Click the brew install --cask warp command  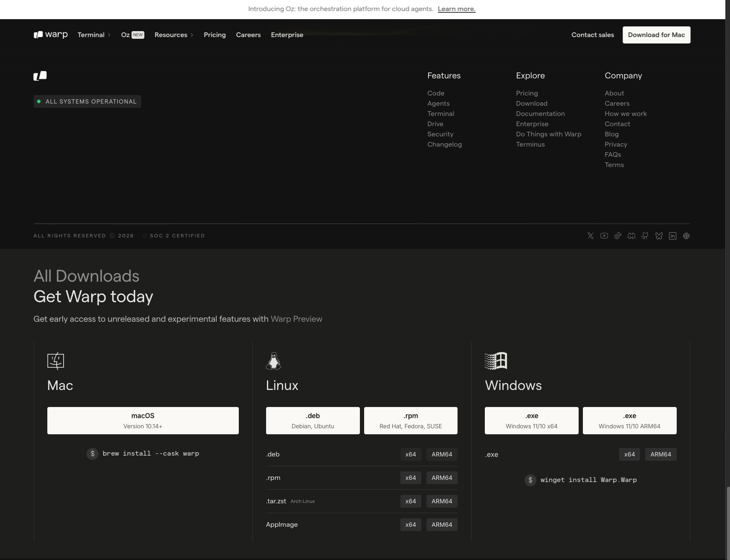(x=151, y=453)
